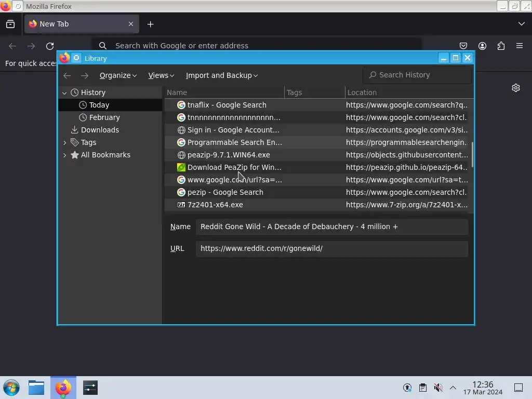This screenshot has width=532, height=399.
Task: Click Firefox back navigation arrow
Action: pyautogui.click(x=12, y=46)
